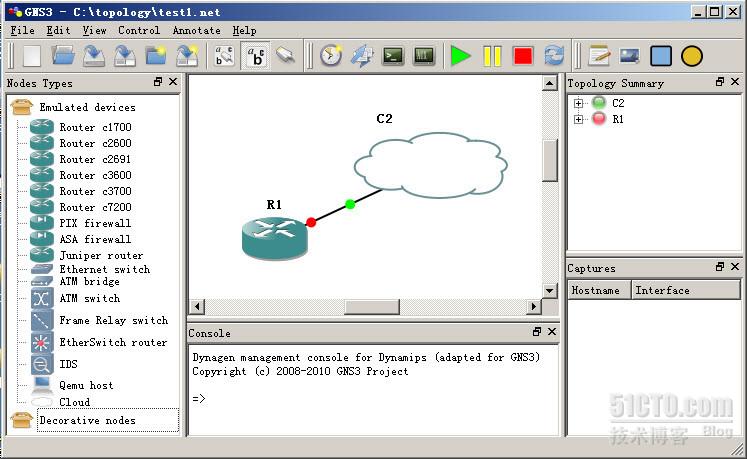Click the canvas vertical scrollbar up arrow
This screenshot has width=747, height=459.
(549, 83)
